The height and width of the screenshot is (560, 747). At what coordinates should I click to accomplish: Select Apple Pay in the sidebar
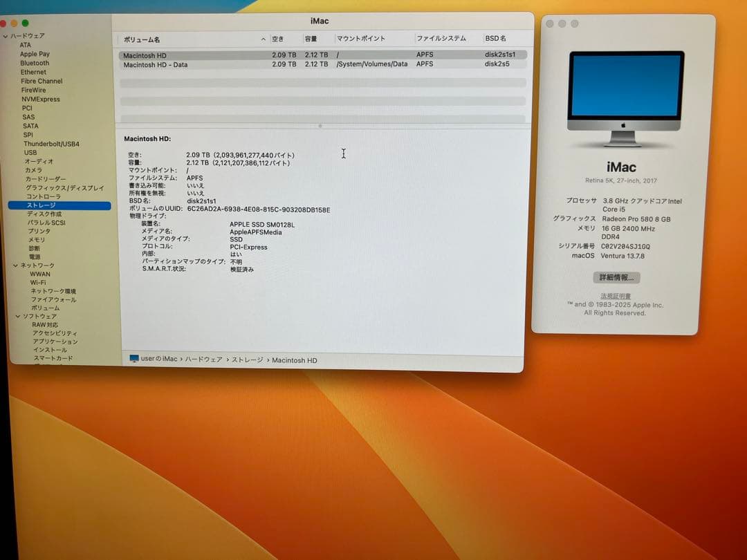[x=35, y=55]
